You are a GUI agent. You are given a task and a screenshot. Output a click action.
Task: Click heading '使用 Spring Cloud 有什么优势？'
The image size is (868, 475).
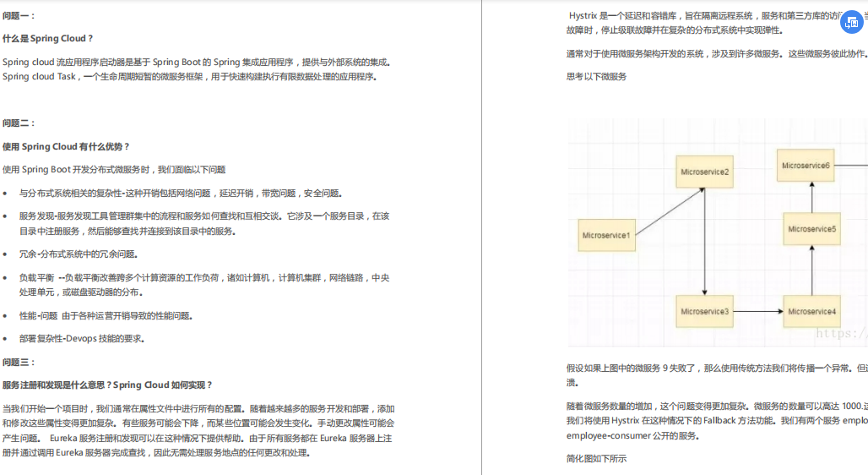[x=66, y=146]
